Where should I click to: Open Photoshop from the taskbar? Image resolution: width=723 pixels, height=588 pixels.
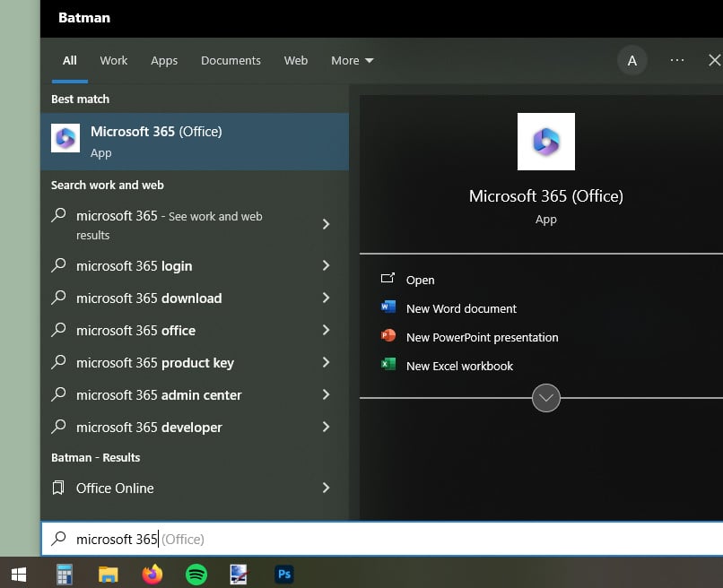283,573
